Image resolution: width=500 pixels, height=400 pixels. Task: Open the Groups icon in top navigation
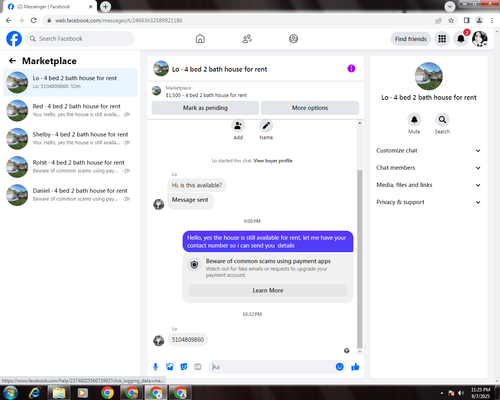coord(293,39)
